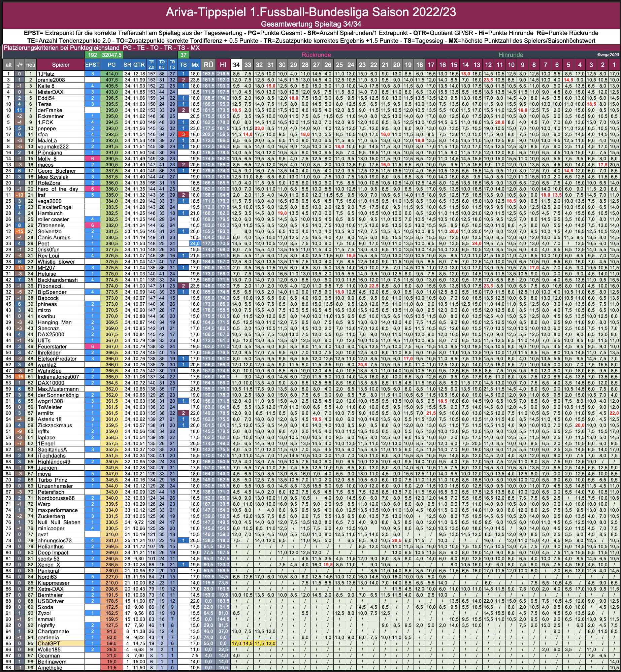This screenshot has height=672, width=621.
Task: Click the 'RÜ' column header
Action: click(x=208, y=65)
